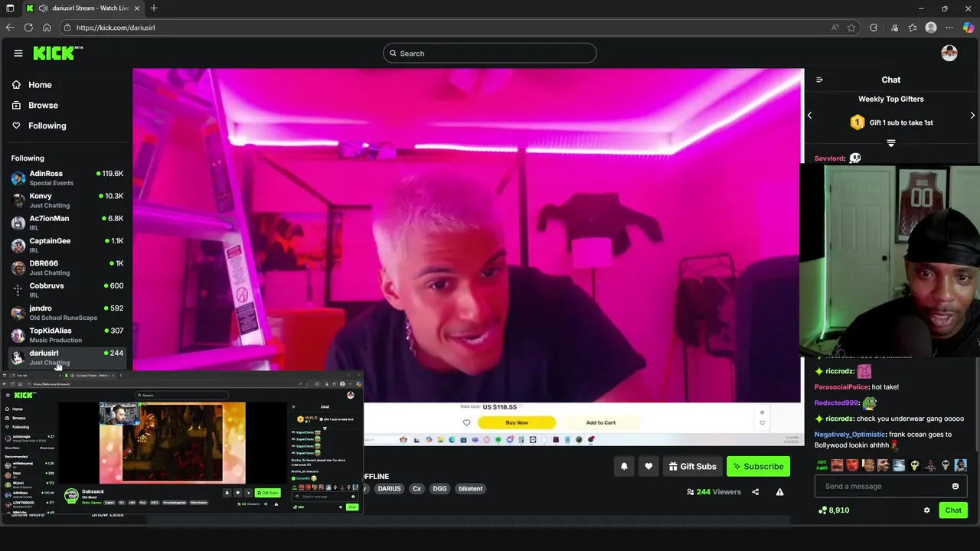Open channel points balance 8,910
This screenshot has width=980, height=551.
click(x=834, y=510)
